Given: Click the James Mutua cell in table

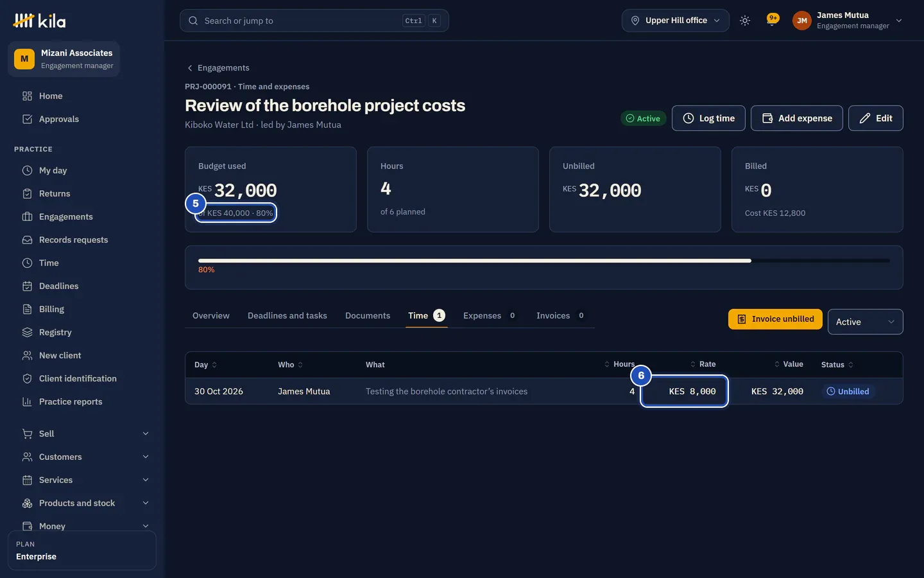Looking at the screenshot, I should tap(304, 391).
